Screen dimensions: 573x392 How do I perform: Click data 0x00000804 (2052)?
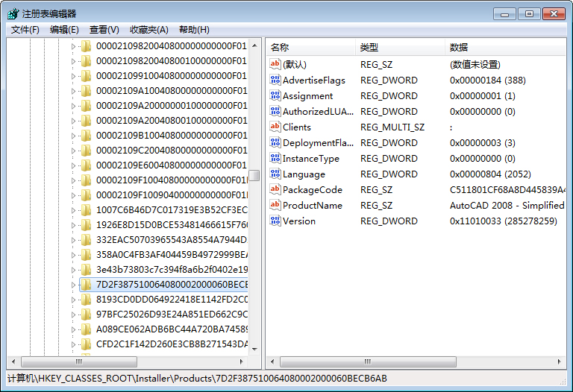point(490,174)
